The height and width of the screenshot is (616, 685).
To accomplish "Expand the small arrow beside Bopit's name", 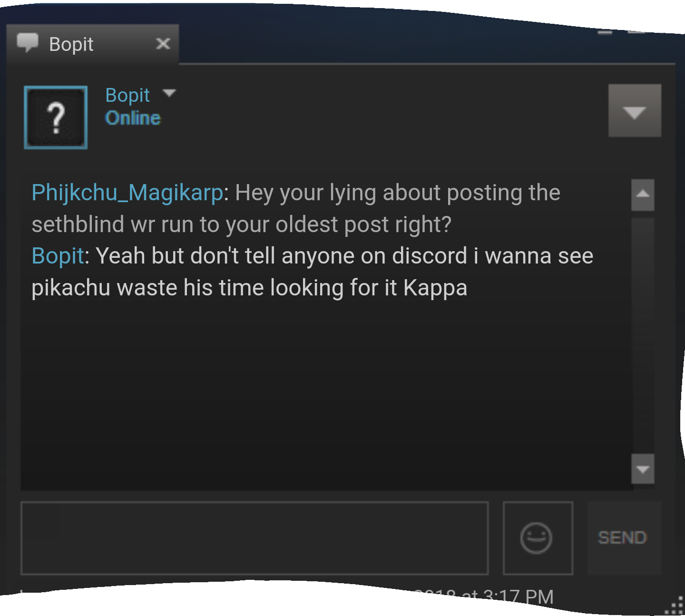I will [x=169, y=93].
